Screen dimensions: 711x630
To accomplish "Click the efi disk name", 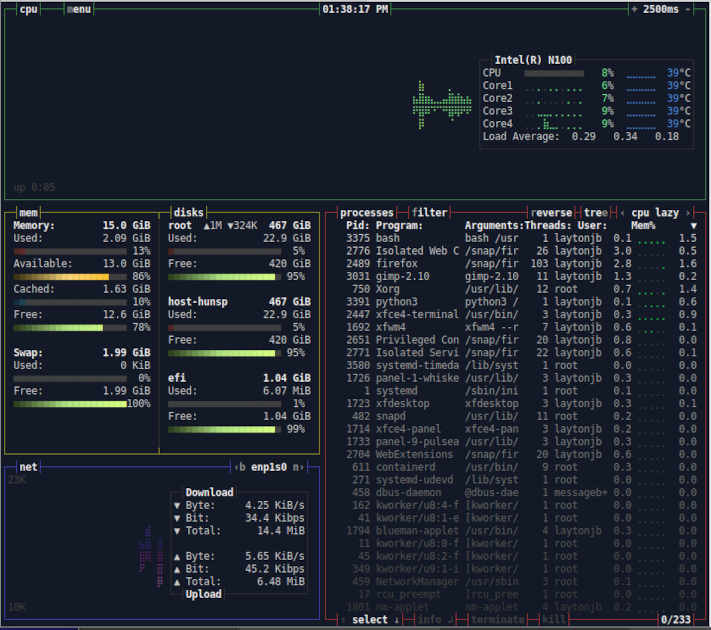I will point(177,378).
